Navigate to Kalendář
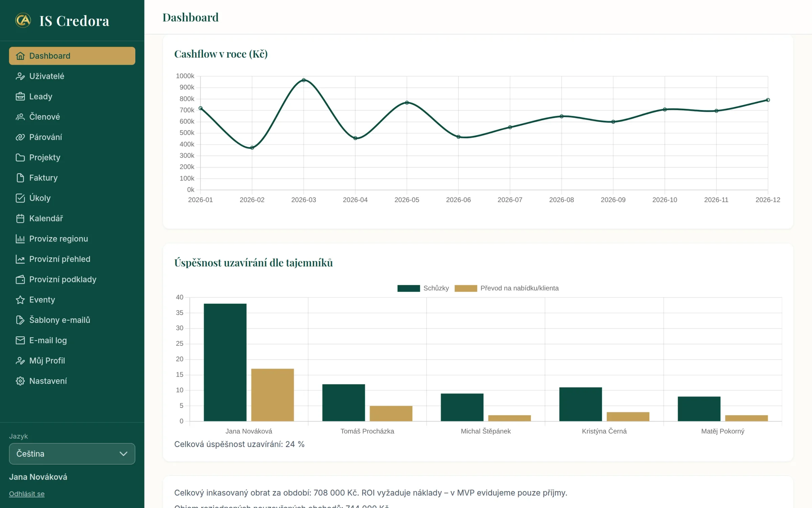812x508 pixels. (72, 218)
